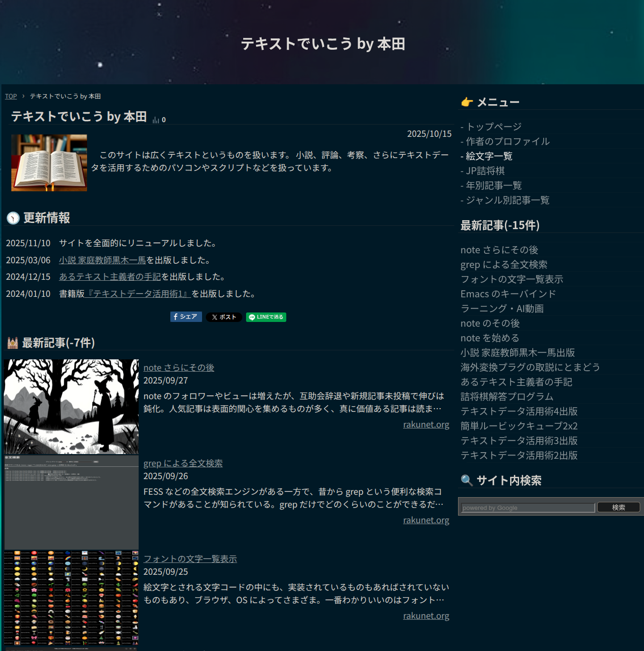Click the magnifying glass icon beside サイト内検索

click(x=467, y=481)
